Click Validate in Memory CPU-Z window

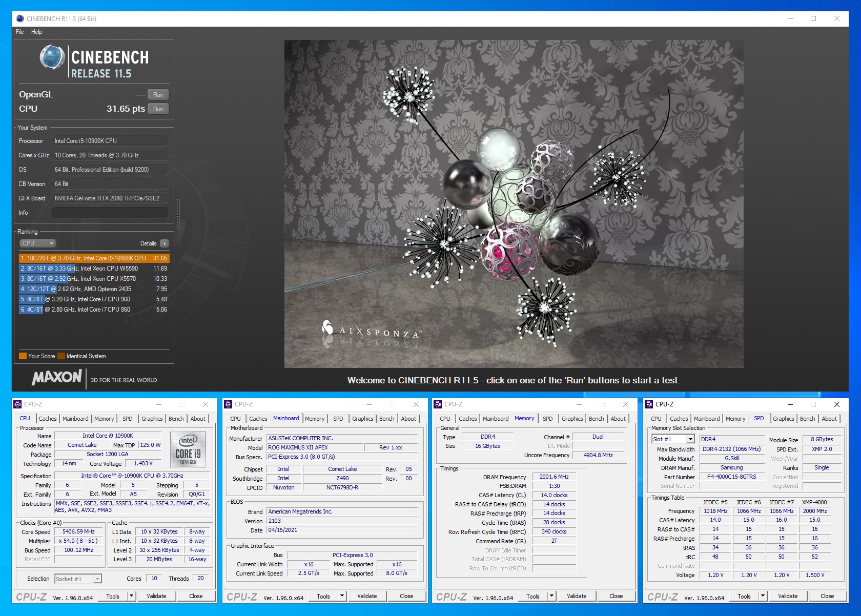(577, 596)
